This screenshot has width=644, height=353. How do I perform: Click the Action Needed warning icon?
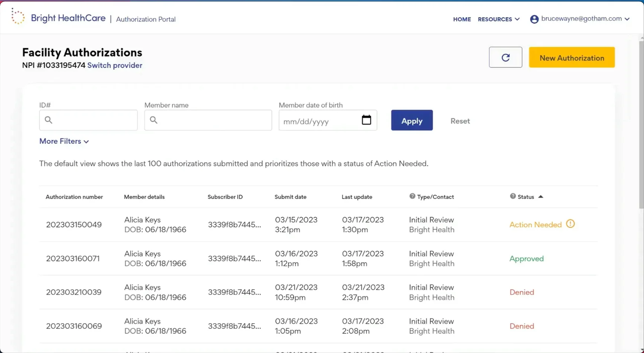click(570, 224)
